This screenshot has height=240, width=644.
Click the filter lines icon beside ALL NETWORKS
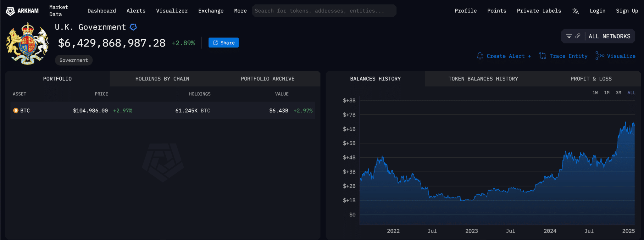(x=569, y=36)
